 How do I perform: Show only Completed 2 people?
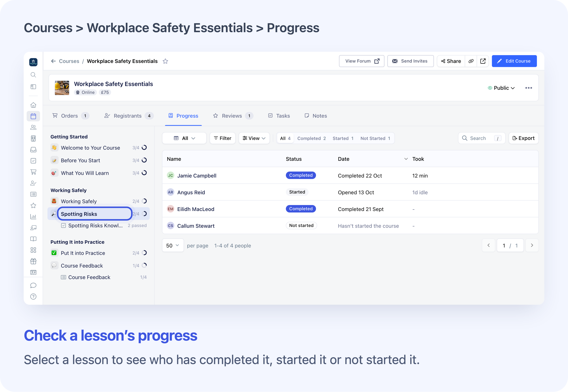tap(311, 138)
